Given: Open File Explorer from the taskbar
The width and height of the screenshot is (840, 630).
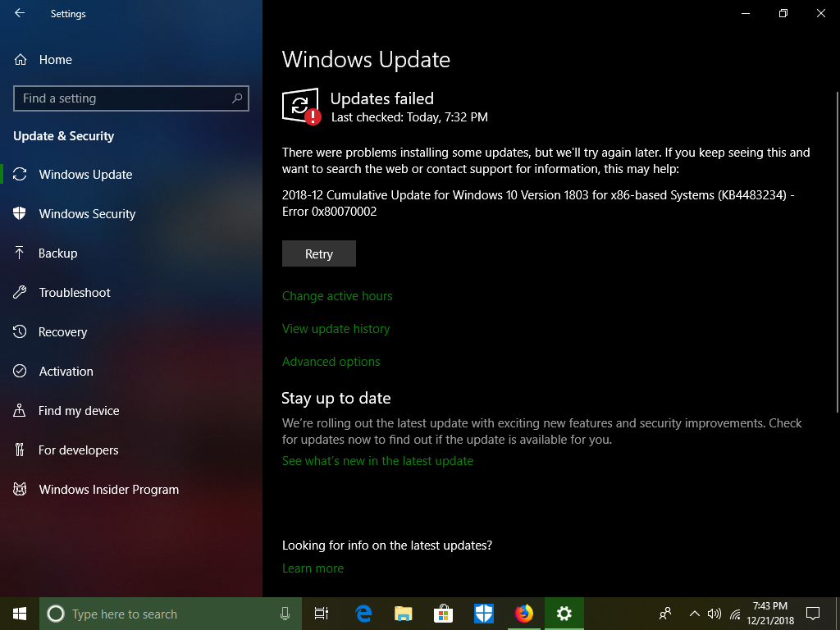Looking at the screenshot, I should (404, 614).
